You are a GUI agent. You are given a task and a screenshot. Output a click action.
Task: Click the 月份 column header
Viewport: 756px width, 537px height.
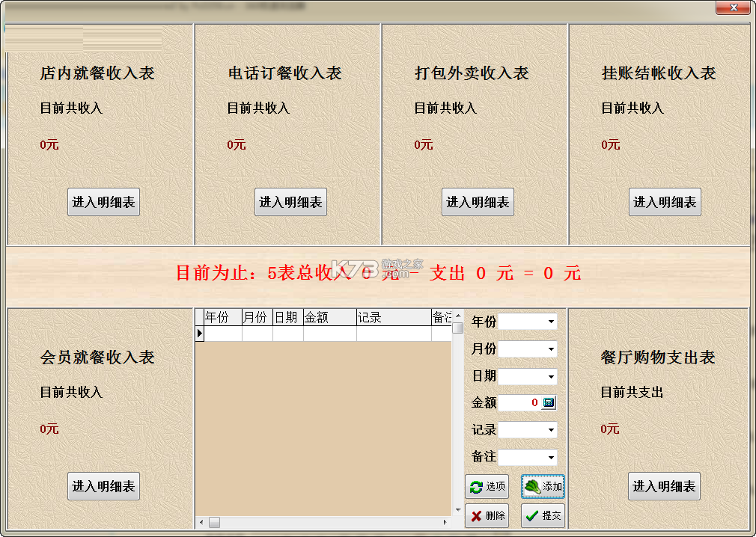(257, 317)
